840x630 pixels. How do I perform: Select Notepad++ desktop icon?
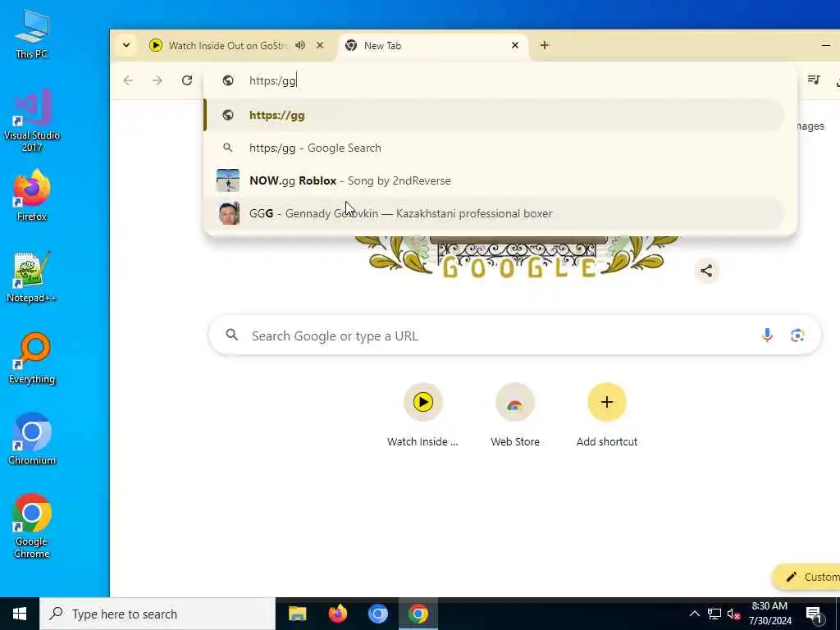click(x=32, y=277)
